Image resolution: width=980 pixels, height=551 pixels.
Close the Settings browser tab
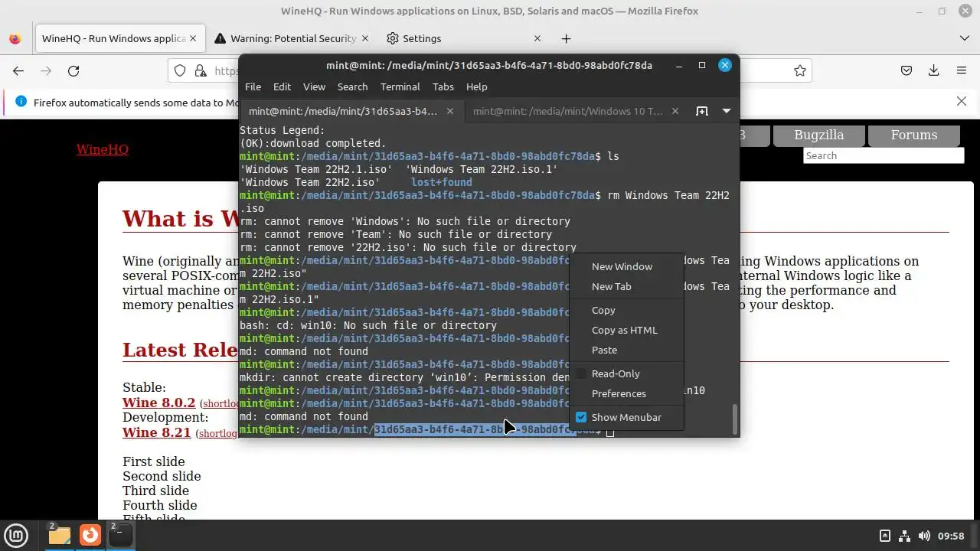(537, 38)
